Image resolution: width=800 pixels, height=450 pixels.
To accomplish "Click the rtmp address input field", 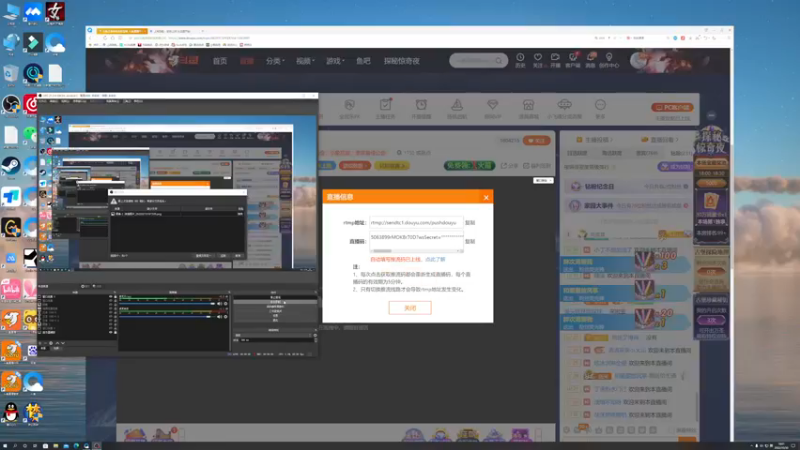I will point(416,222).
